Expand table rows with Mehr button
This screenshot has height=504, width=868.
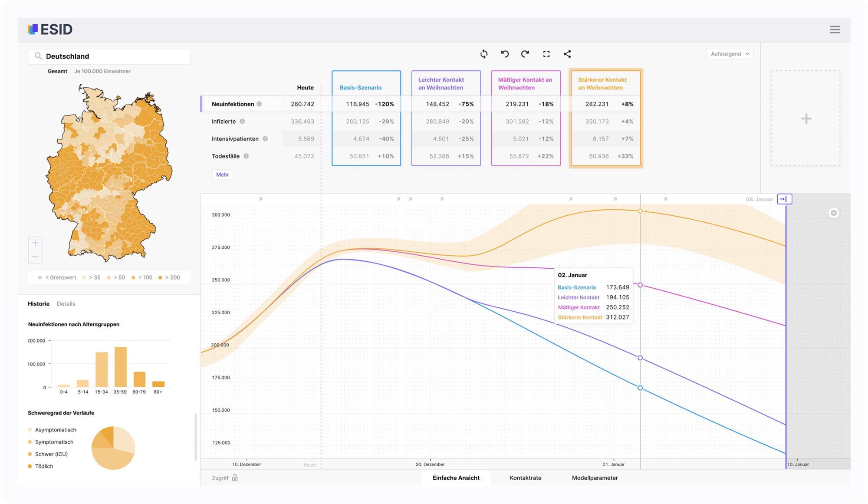222,175
